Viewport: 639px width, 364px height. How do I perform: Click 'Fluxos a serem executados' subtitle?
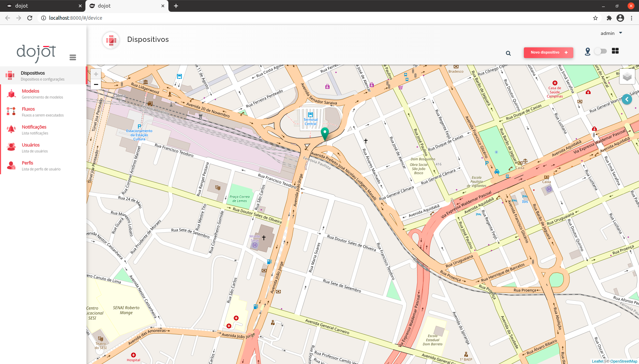[43, 115]
